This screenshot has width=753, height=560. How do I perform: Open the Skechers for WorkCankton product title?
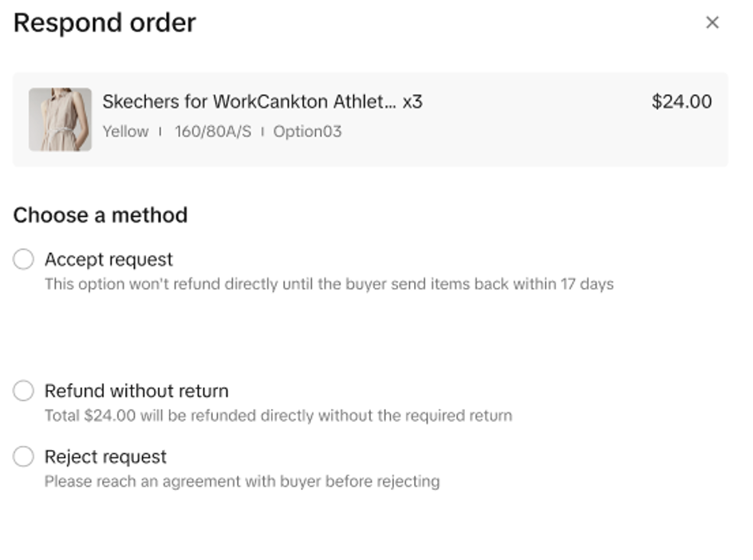point(249,102)
